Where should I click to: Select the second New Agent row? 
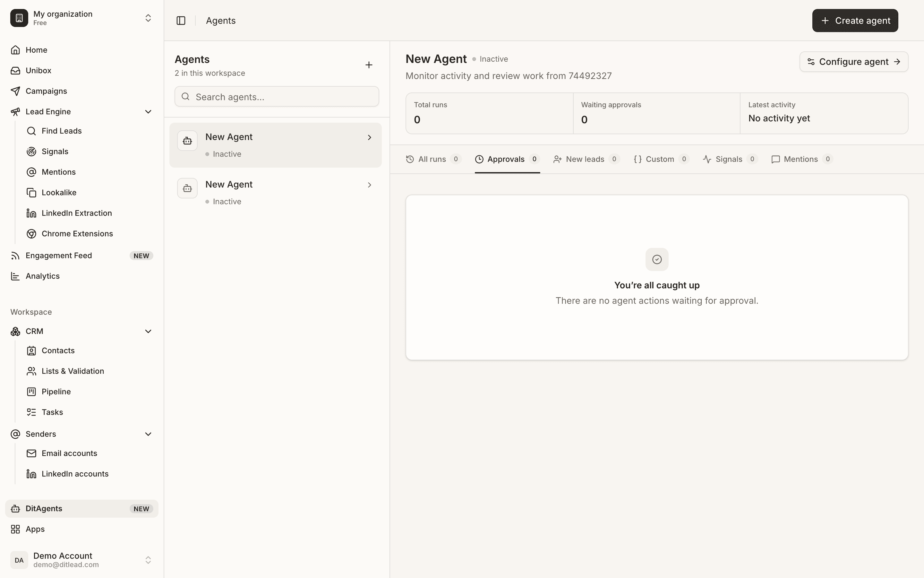click(275, 193)
